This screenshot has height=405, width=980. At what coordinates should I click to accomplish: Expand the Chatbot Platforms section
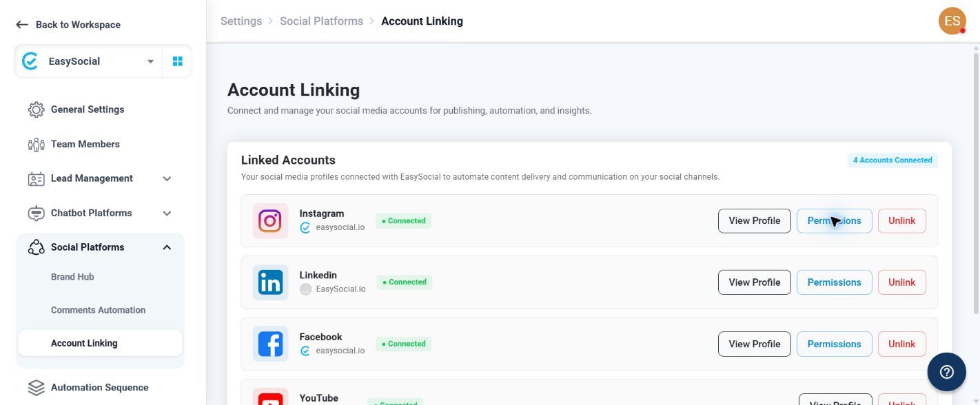167,213
